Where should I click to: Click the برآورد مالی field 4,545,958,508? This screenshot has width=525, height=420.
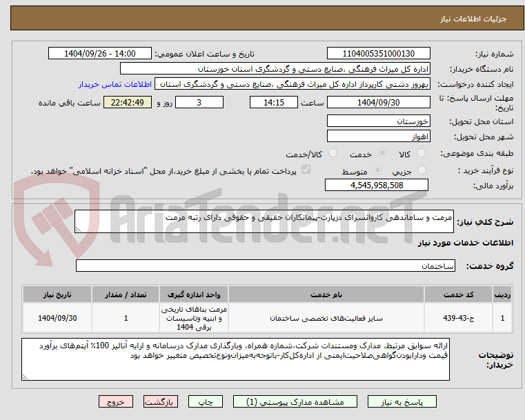point(377,185)
